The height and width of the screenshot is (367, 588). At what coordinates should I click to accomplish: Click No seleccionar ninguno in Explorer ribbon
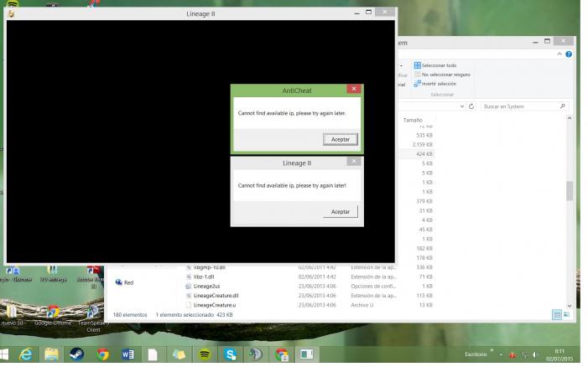point(442,75)
